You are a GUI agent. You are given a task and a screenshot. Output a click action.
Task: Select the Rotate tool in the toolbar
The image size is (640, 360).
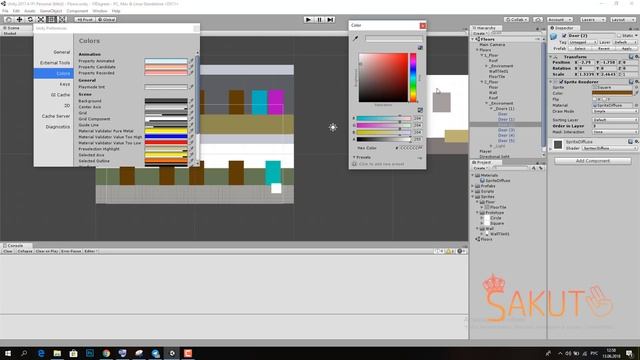[x=30, y=19]
